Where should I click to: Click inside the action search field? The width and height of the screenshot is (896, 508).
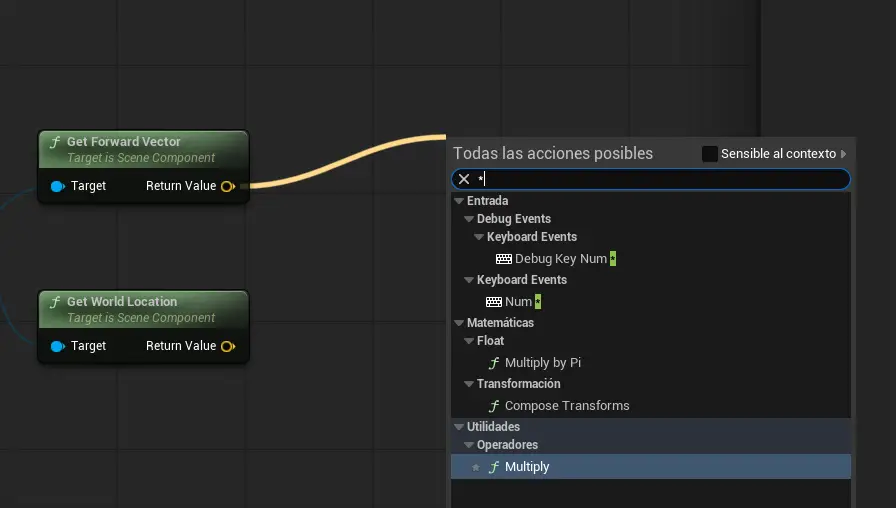[660, 179]
